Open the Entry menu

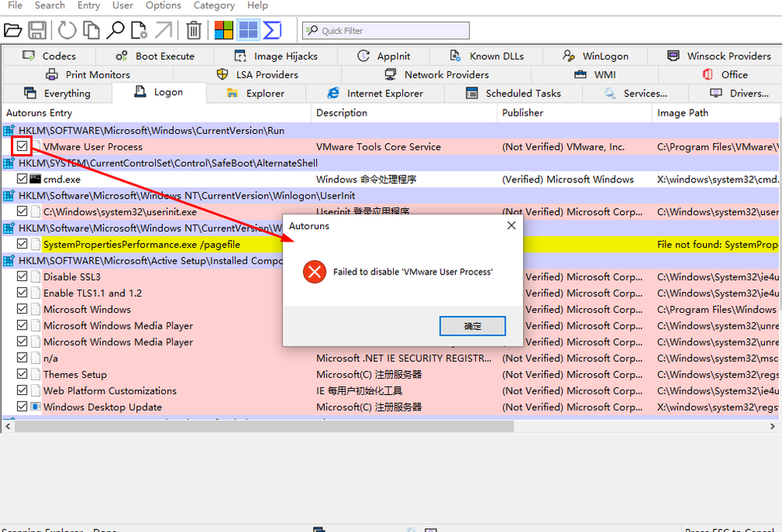pos(88,5)
